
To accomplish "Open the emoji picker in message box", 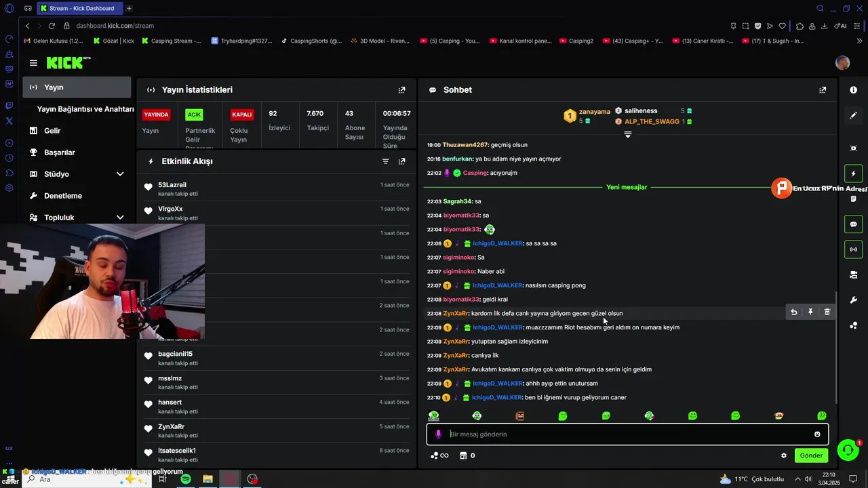I will 817,434.
